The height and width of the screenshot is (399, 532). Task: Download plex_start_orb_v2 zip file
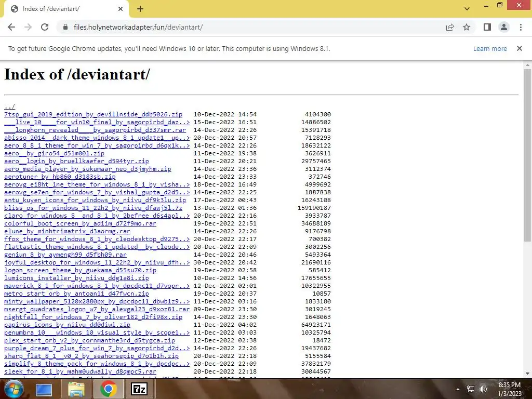(x=89, y=341)
